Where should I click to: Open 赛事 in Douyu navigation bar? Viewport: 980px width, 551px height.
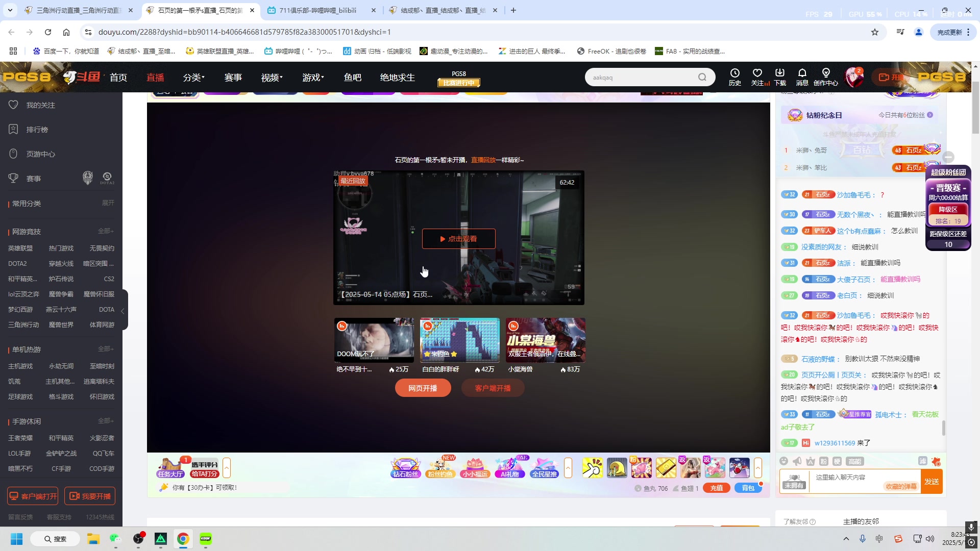233,78
